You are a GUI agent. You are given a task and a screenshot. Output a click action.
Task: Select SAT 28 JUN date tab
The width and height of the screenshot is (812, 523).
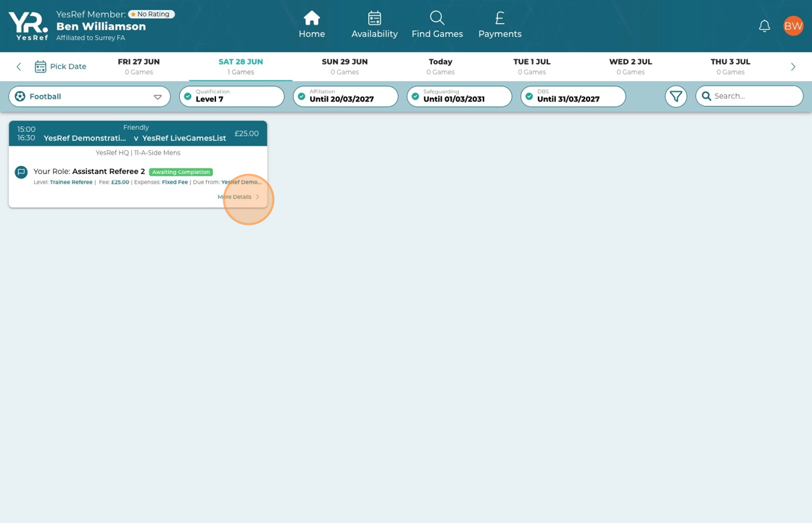click(x=241, y=66)
